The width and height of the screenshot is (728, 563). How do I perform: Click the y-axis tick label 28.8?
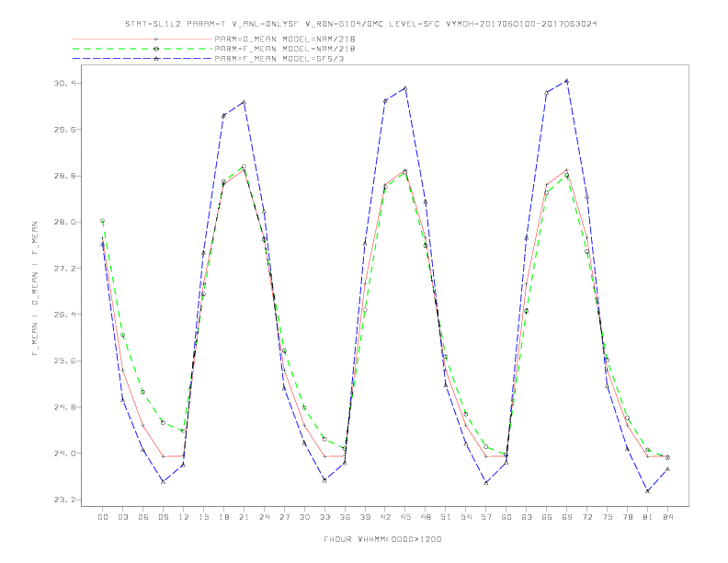tap(63, 176)
